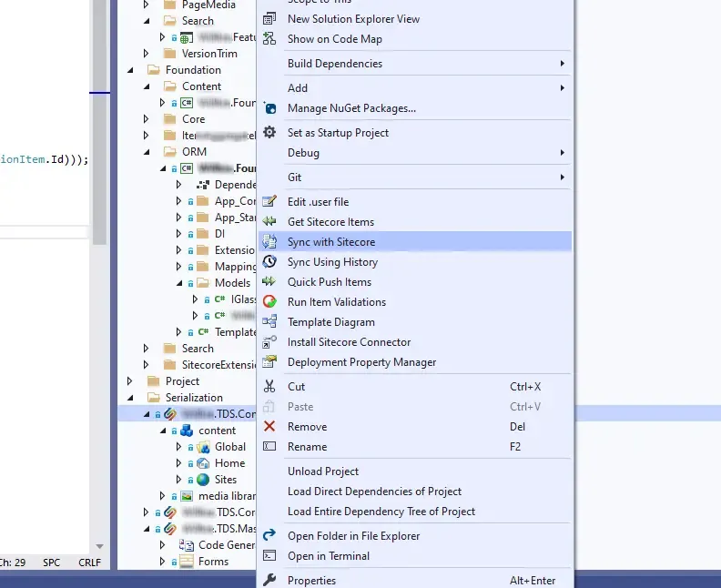The image size is (721, 588).
Task: Click the Install Sitecore Connector icon
Action: [269, 342]
